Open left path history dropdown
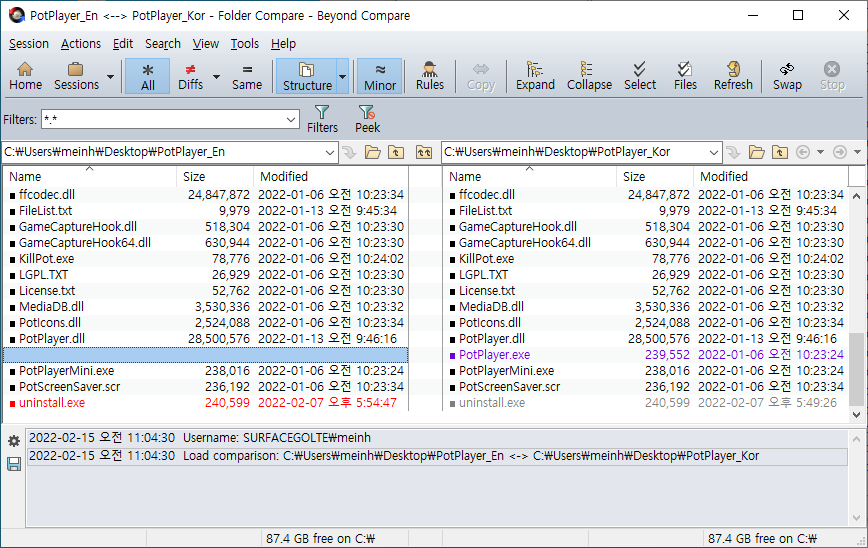868x548 pixels. [x=330, y=152]
